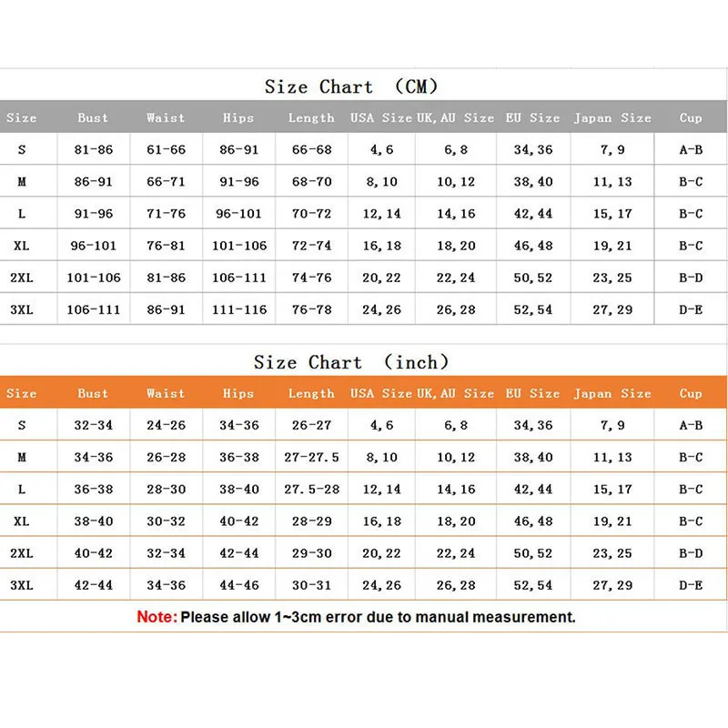Select the Waist header in the orange table
728x728 pixels.
166,393
